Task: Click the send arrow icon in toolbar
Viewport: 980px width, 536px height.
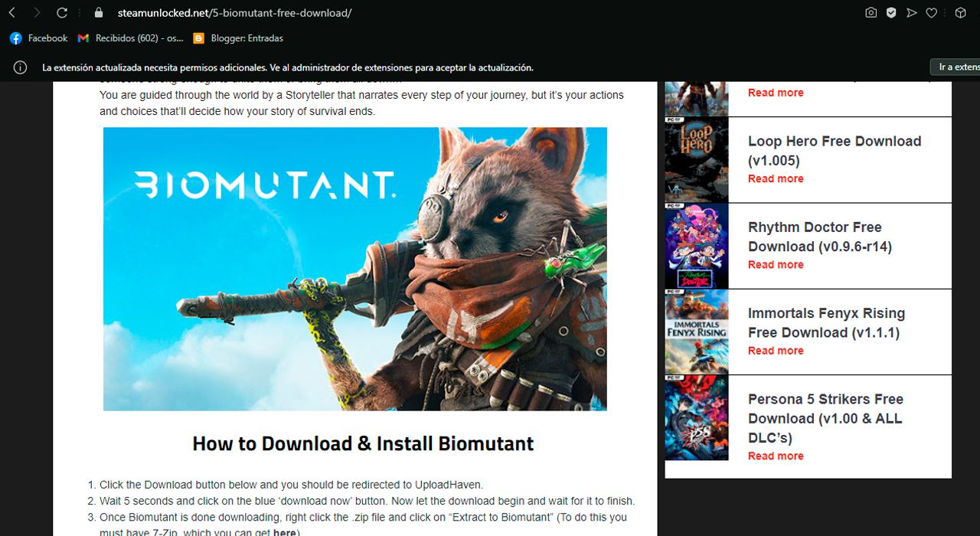Action: [x=911, y=13]
